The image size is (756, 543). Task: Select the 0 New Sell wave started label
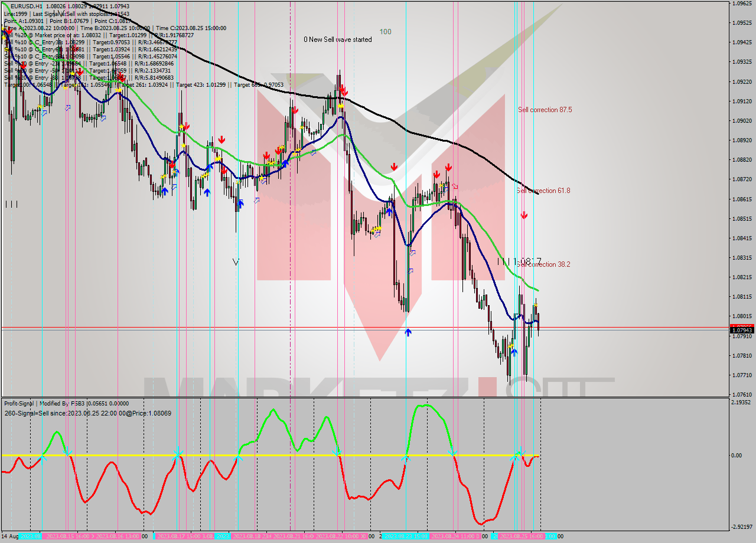pyautogui.click(x=337, y=40)
